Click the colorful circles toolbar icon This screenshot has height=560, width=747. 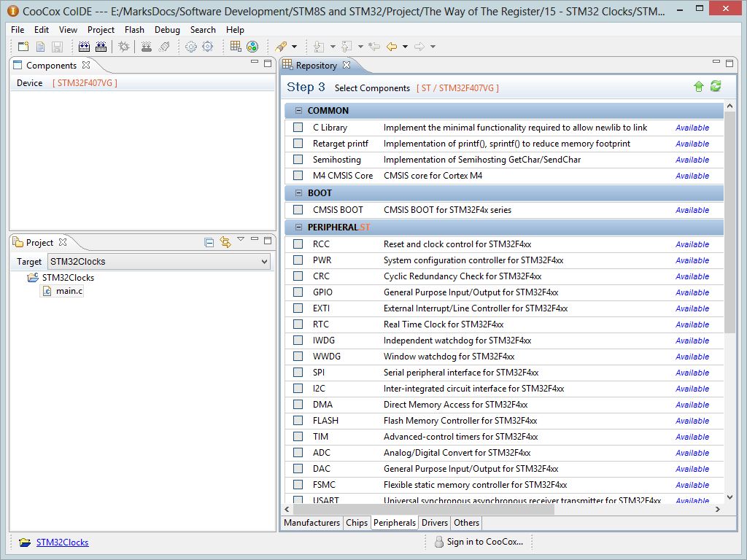252,47
